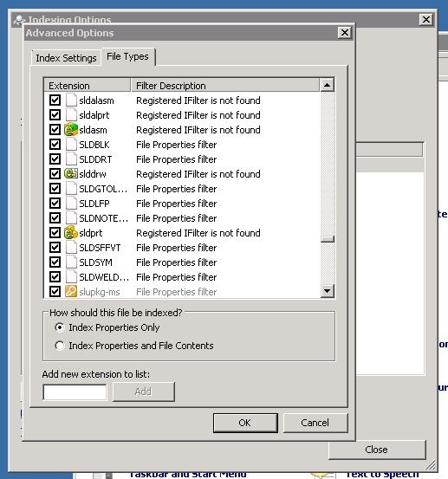Click the blank file icon for SLDLFP
The height and width of the screenshot is (479, 448).
pyautogui.click(x=71, y=204)
